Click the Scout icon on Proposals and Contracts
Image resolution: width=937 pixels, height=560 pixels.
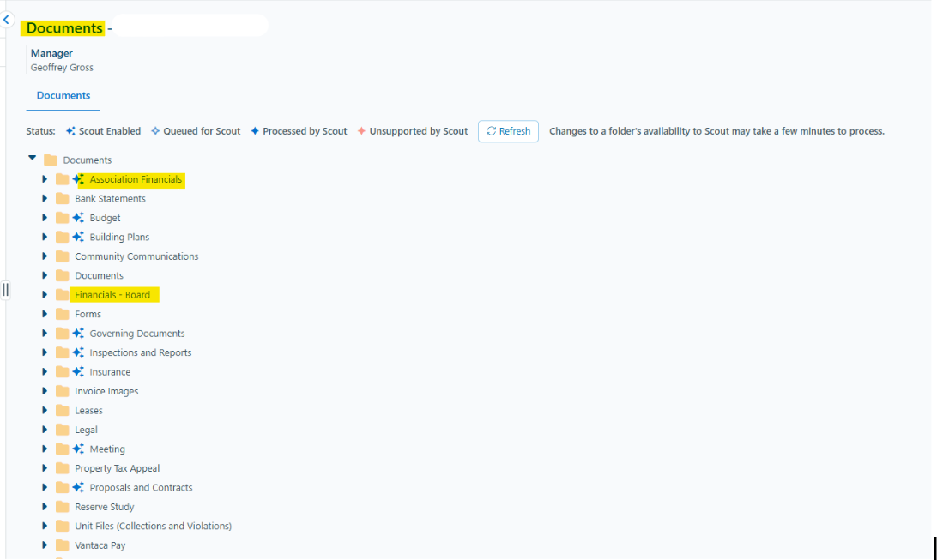click(78, 488)
